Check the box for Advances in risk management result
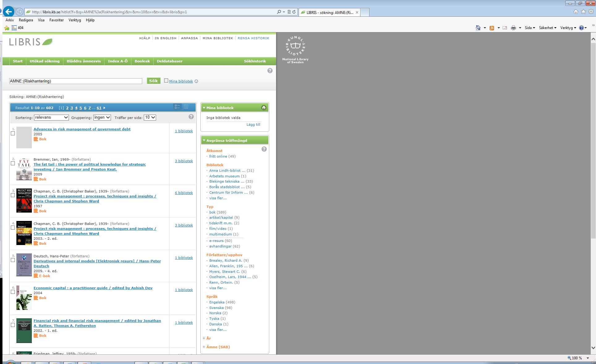 [x=13, y=133]
